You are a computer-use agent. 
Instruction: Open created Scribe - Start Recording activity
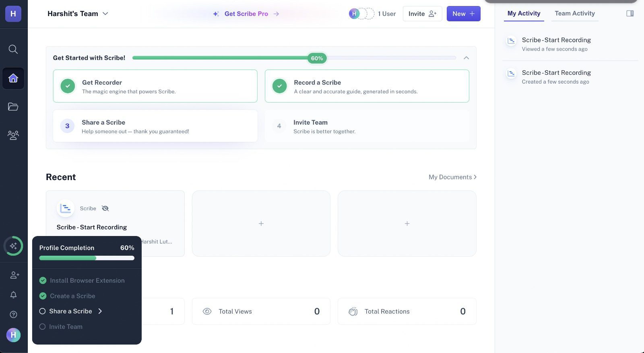click(x=570, y=76)
